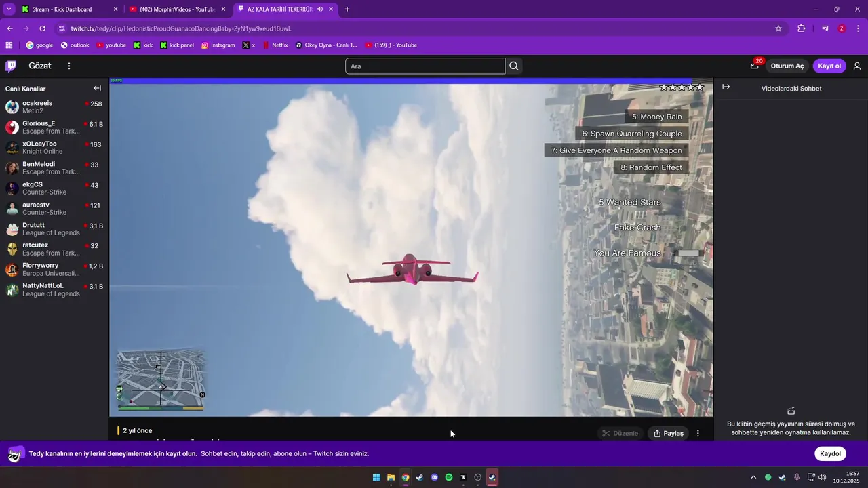Screen dimensions: 868x488
Task: Mute the Twitch tab audio icon
Action: (x=319, y=9)
